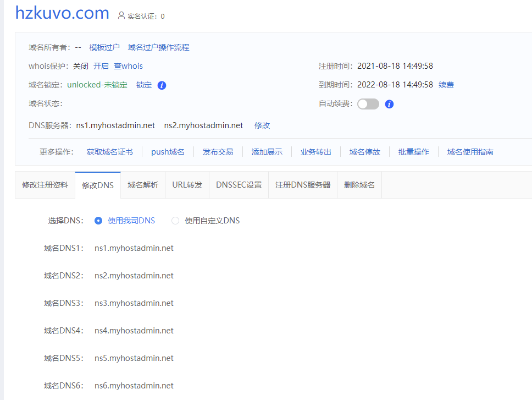Click the 域名过户操作流程 link
Screen dimensions: 532x400
pyautogui.click(x=159, y=47)
